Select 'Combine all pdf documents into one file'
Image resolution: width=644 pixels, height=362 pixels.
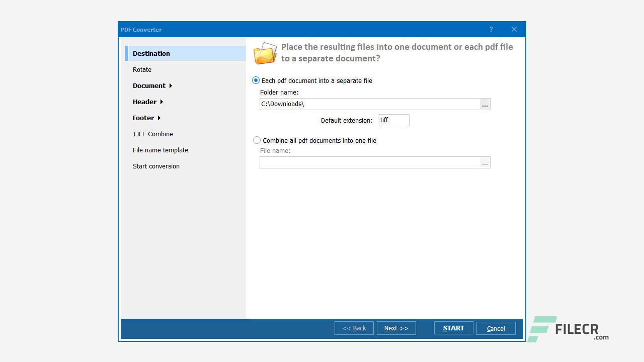tap(257, 140)
